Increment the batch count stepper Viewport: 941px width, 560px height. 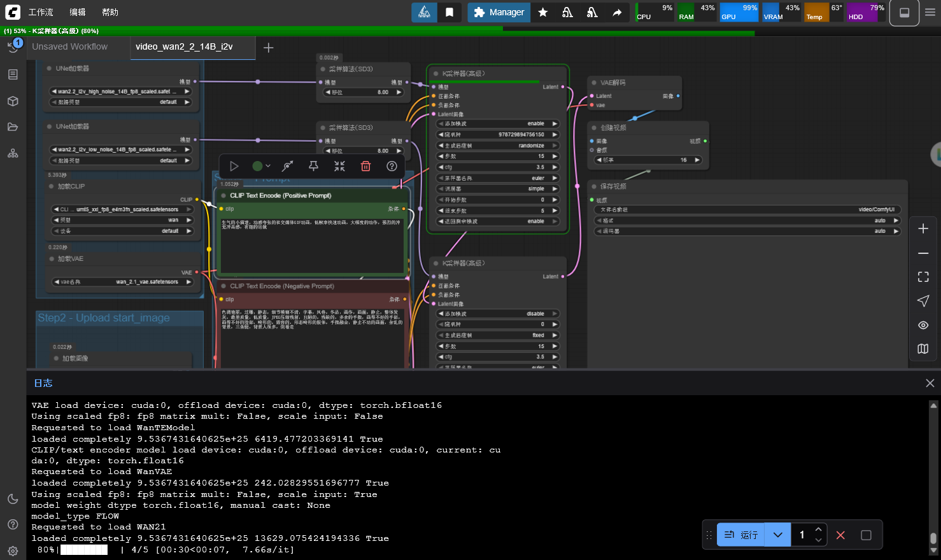[819, 529]
